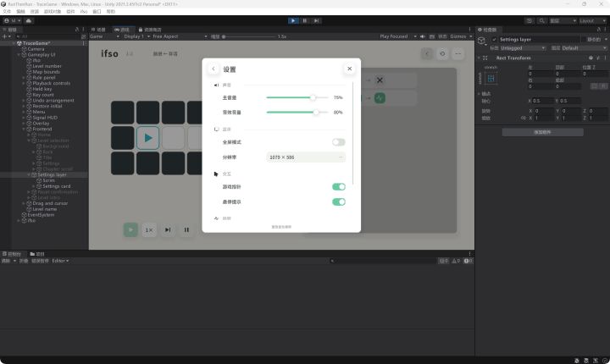The height and width of the screenshot is (364, 610).
Task: Click the game's circular restart button
Action: [442, 53]
